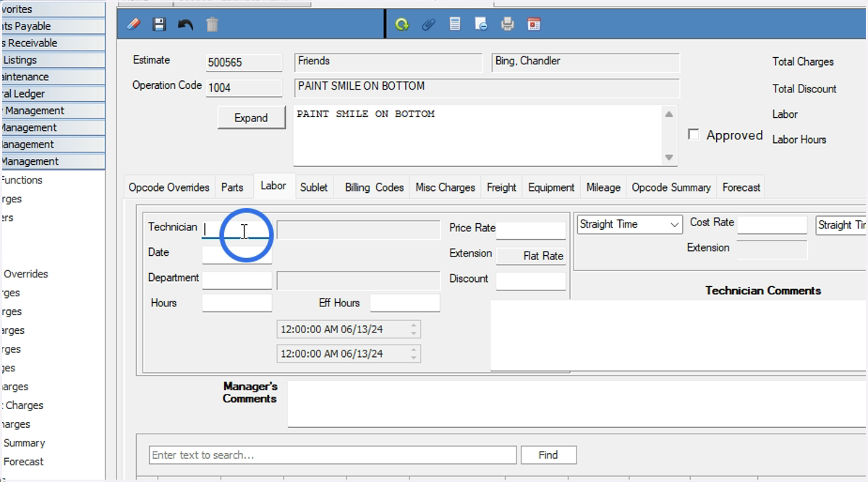868x482 pixels.
Task: Toggle the Approved checkbox
Action: (694, 134)
